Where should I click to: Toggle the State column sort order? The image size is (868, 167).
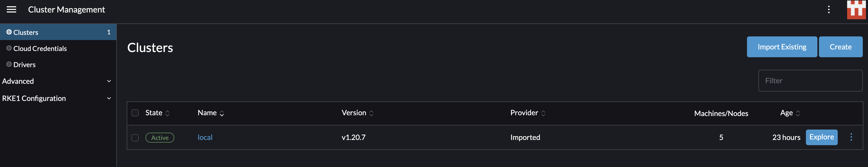pyautogui.click(x=167, y=113)
